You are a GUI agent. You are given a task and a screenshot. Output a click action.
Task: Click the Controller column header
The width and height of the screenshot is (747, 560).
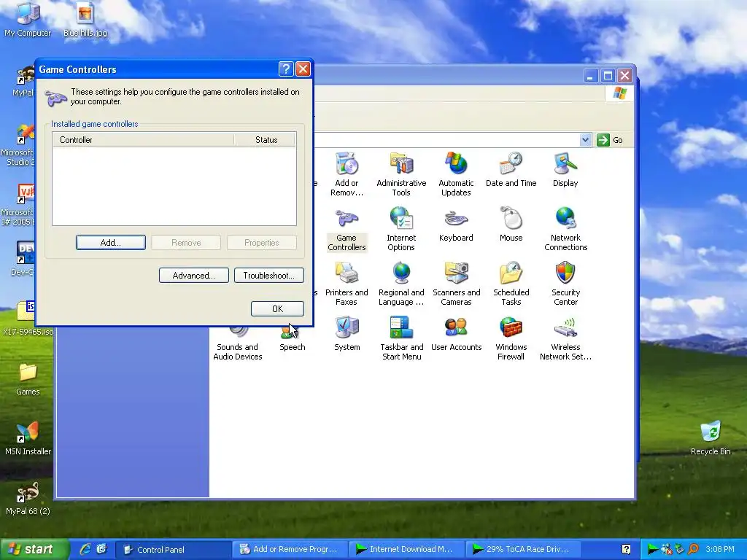click(x=143, y=139)
